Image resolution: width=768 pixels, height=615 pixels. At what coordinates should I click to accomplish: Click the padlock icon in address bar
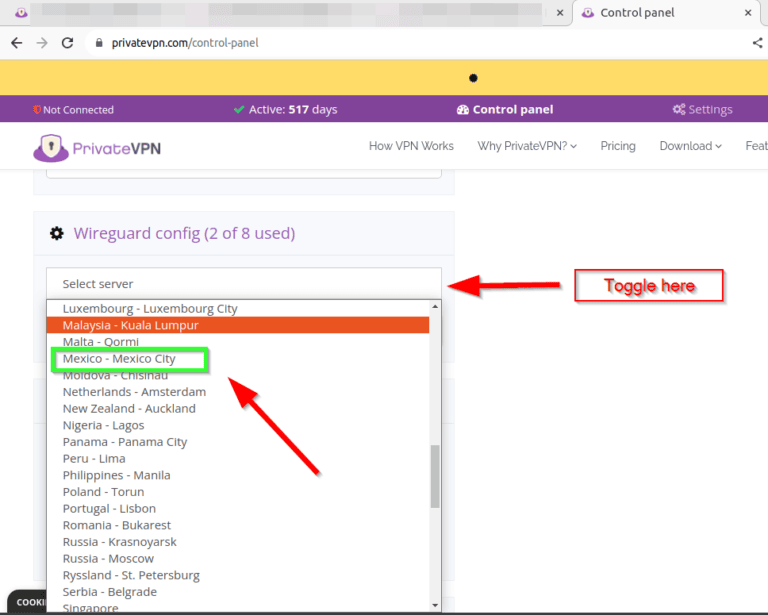pos(98,44)
